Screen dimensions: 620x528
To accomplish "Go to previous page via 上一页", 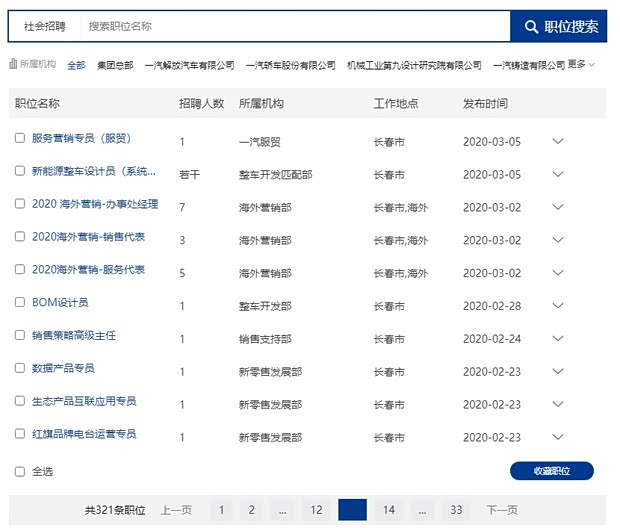I will point(176,510).
